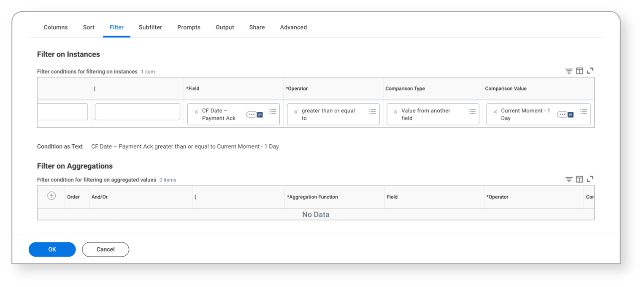Viewport: 644px width, 287px height.
Task: Open the Comparison Value prompt list icon
Action: point(584,111)
